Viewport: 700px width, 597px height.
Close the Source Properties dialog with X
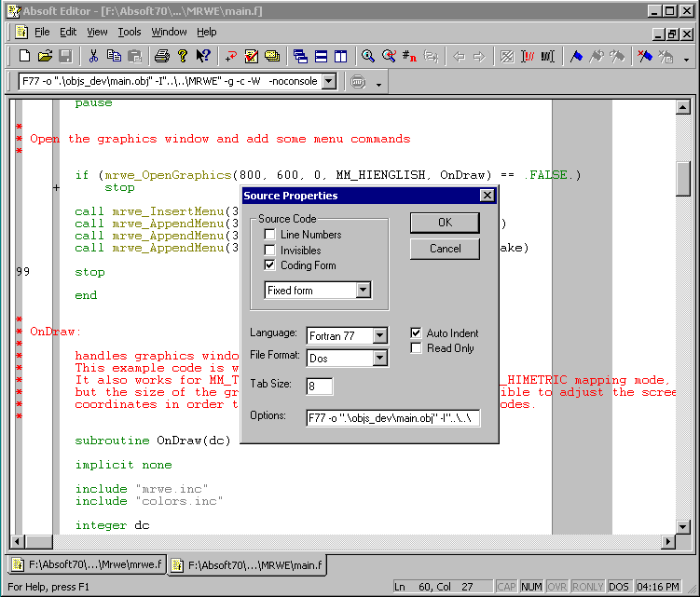(487, 196)
